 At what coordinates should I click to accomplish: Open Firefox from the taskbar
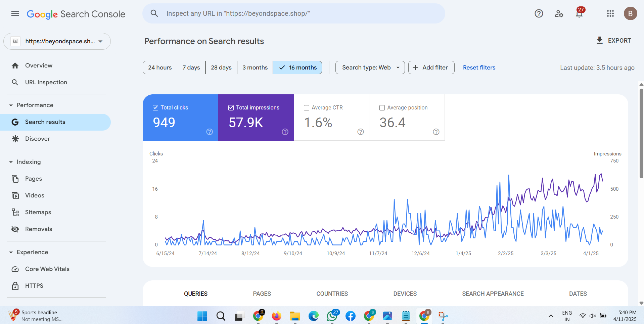coord(276,316)
